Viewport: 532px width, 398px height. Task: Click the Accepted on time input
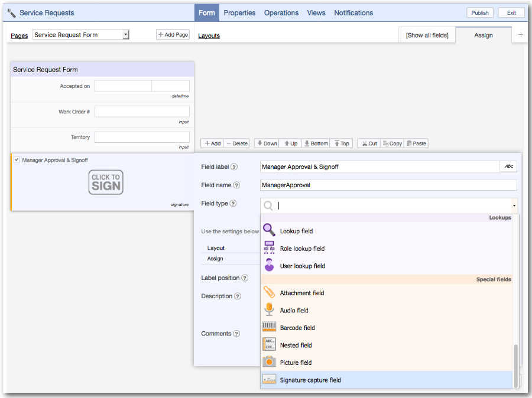click(x=171, y=86)
